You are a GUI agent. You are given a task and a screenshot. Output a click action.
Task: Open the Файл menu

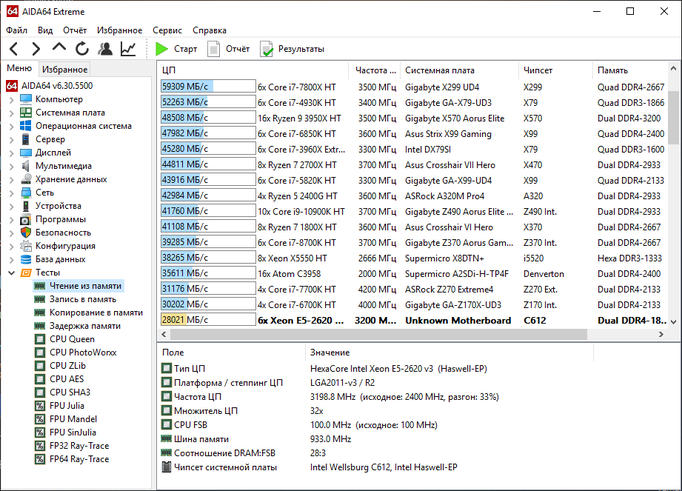[x=17, y=30]
